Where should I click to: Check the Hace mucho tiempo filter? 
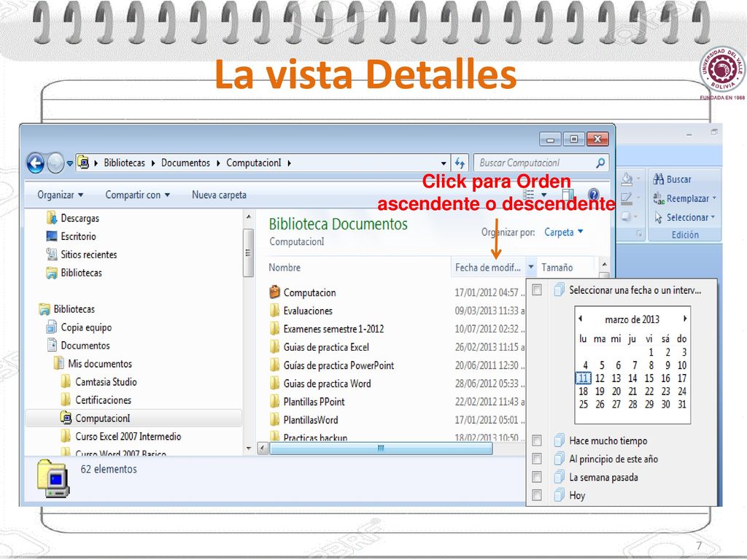pyautogui.click(x=537, y=441)
